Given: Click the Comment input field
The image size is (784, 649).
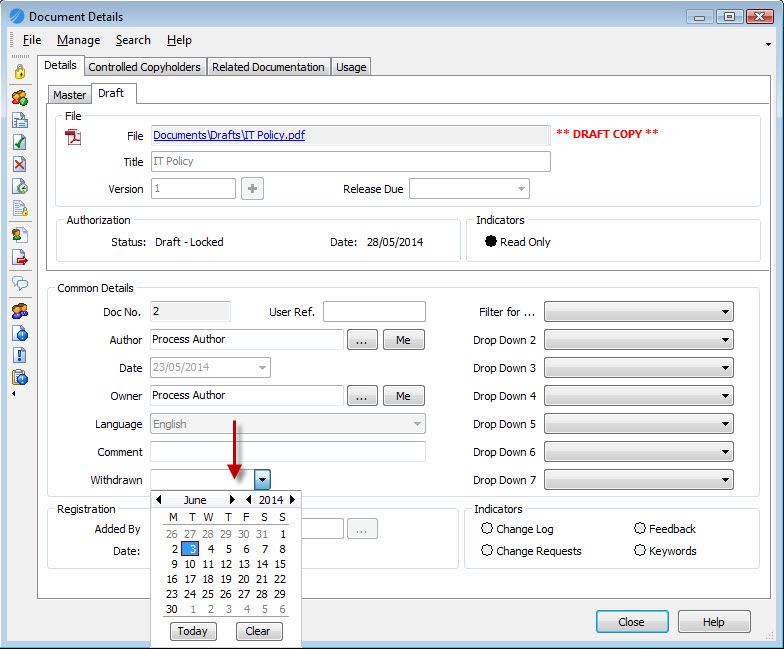Looking at the screenshot, I should click(x=288, y=452).
